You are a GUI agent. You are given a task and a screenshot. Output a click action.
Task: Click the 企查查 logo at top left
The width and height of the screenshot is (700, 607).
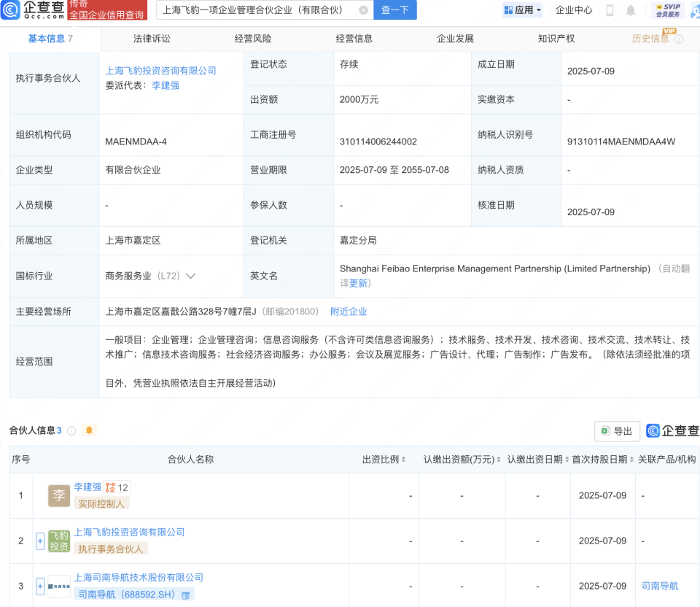coord(33,9)
